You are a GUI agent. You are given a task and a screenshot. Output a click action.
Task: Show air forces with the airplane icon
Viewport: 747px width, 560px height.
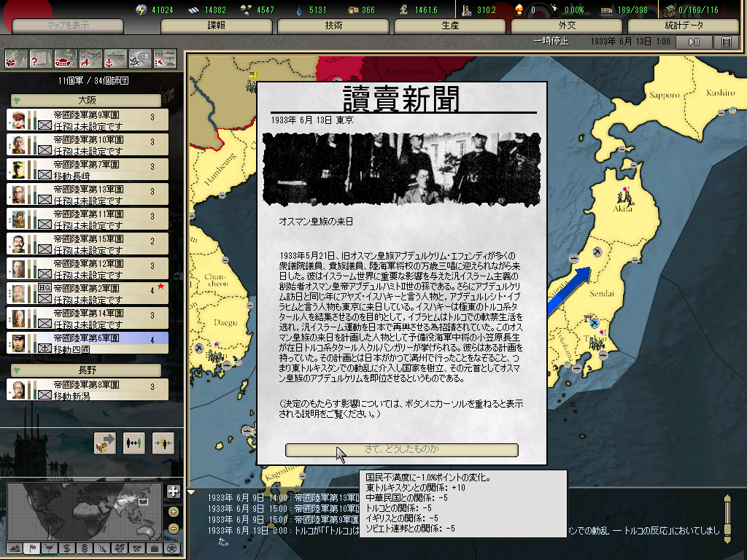(90, 58)
